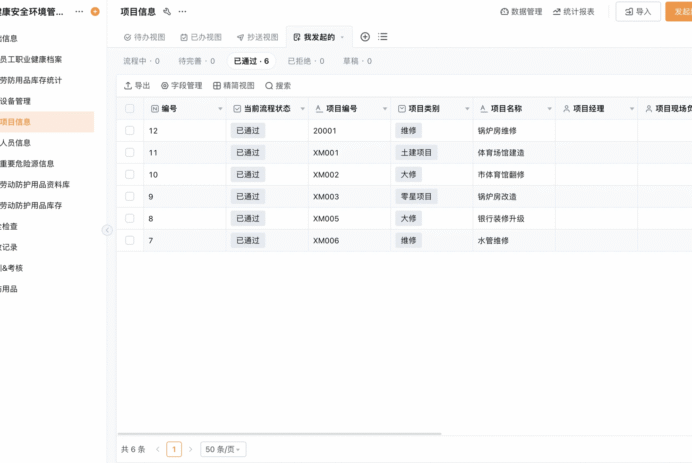The width and height of the screenshot is (692, 463).
Task: Check the row numbered 10
Action: [129, 174]
